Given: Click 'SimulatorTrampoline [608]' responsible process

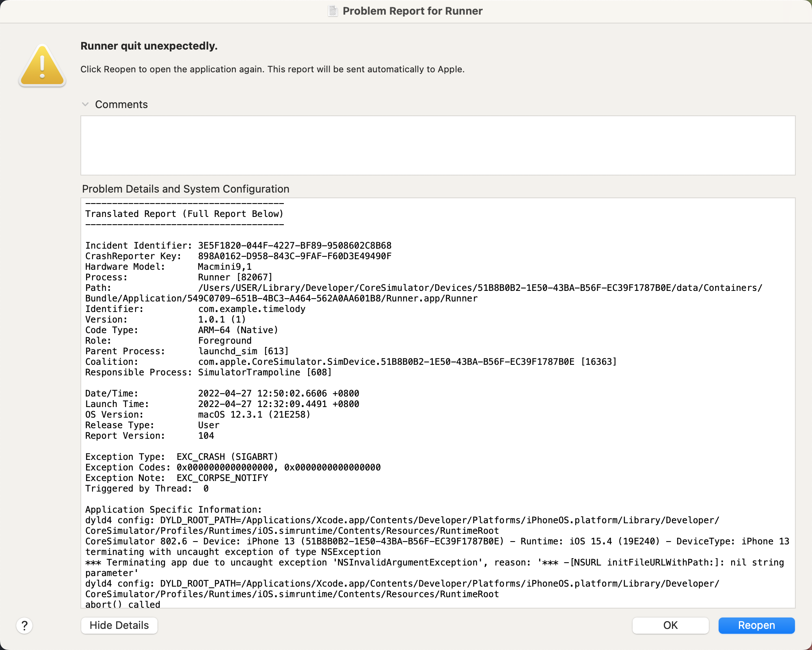Looking at the screenshot, I should point(265,372).
